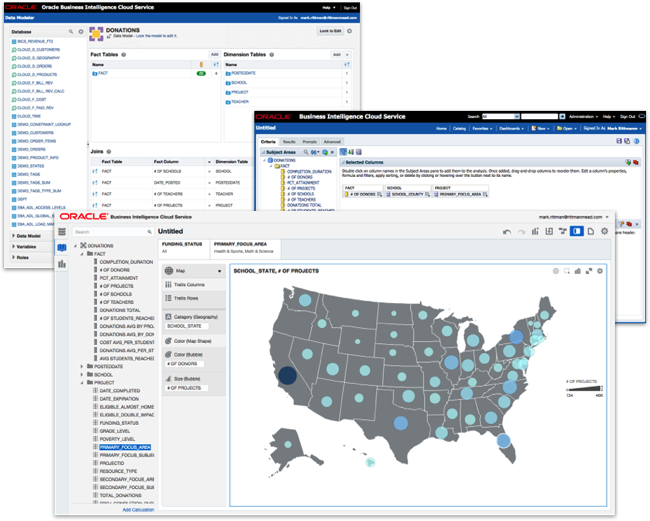Switch to the Results tab
The width and height of the screenshot is (650, 521).
pyautogui.click(x=289, y=142)
